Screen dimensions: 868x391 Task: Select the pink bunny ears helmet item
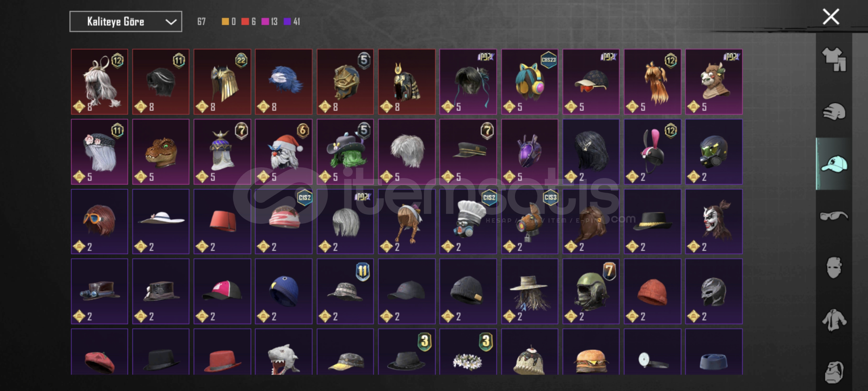pos(652,152)
